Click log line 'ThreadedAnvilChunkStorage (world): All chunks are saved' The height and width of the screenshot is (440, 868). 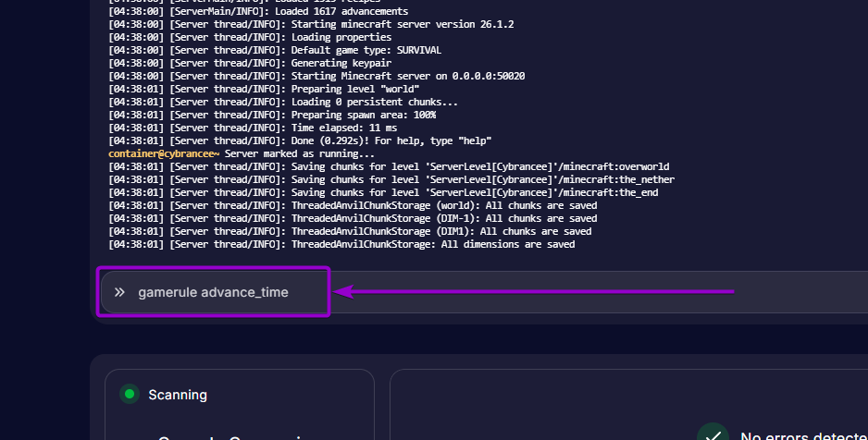click(x=353, y=205)
